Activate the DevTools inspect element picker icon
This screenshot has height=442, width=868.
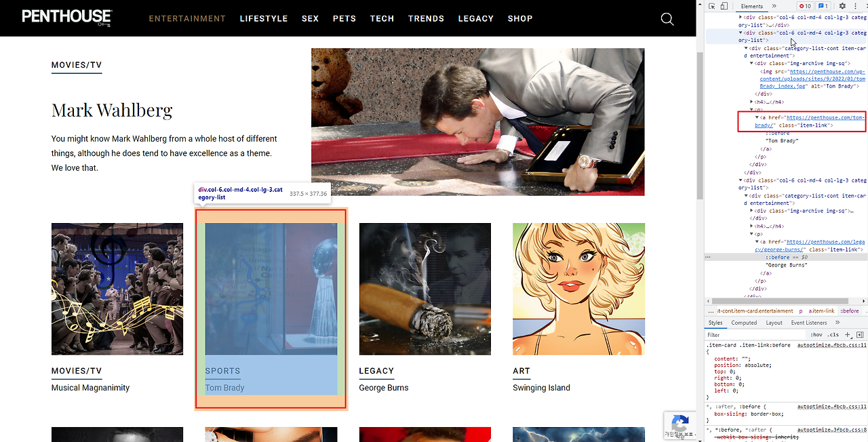712,6
